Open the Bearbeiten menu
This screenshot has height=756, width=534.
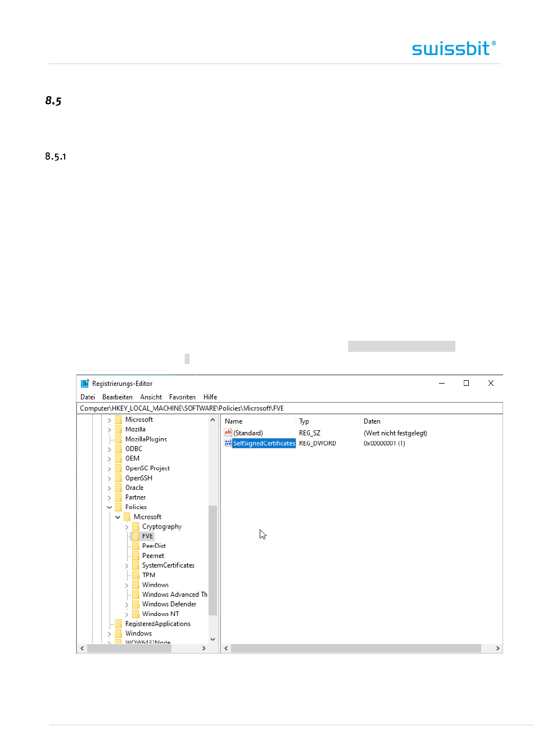click(x=117, y=397)
